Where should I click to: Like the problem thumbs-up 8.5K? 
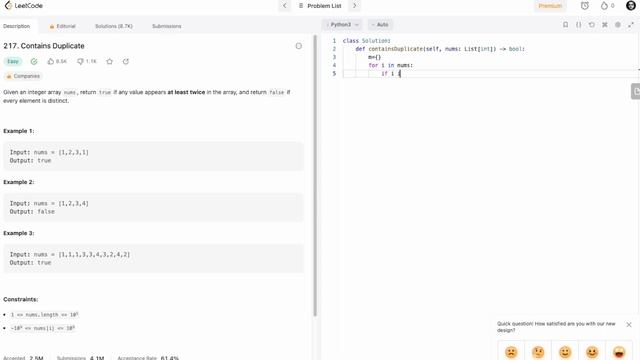(x=57, y=61)
